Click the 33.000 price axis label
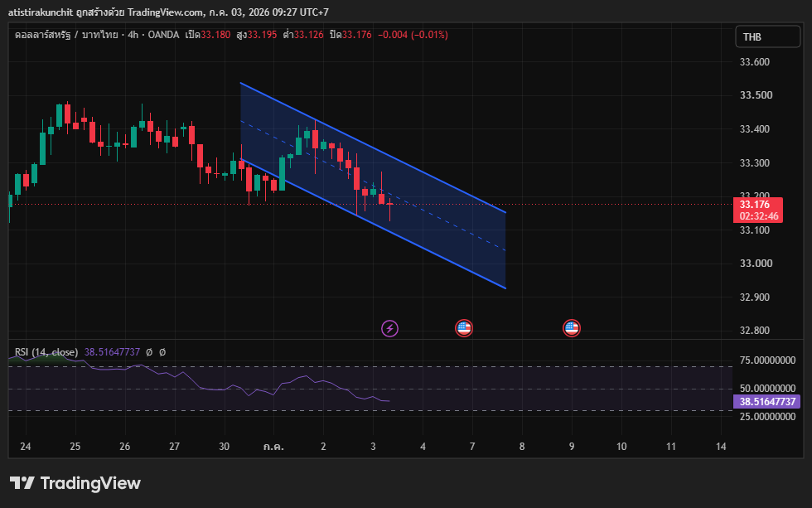812x508 pixels. [756, 264]
